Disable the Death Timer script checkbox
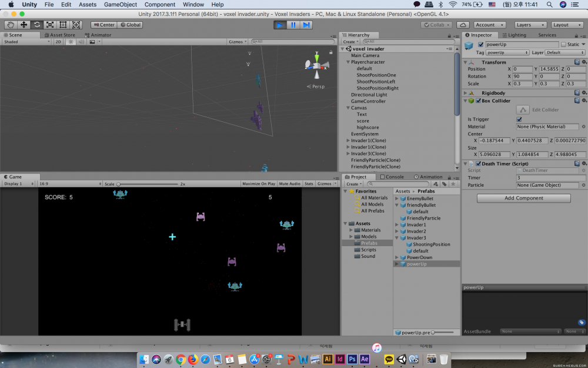 click(478, 164)
